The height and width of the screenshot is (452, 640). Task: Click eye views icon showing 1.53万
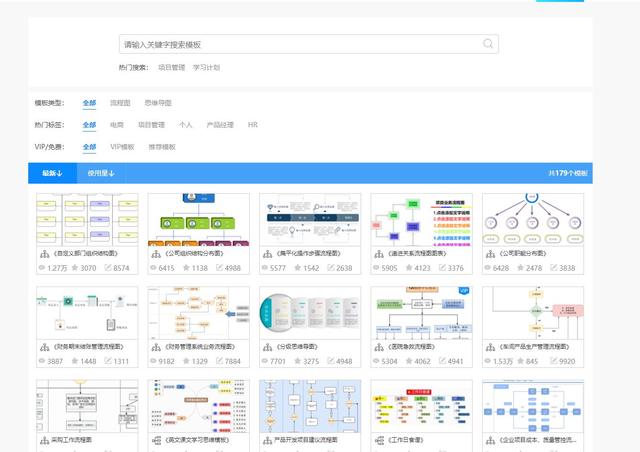pyautogui.click(x=487, y=361)
